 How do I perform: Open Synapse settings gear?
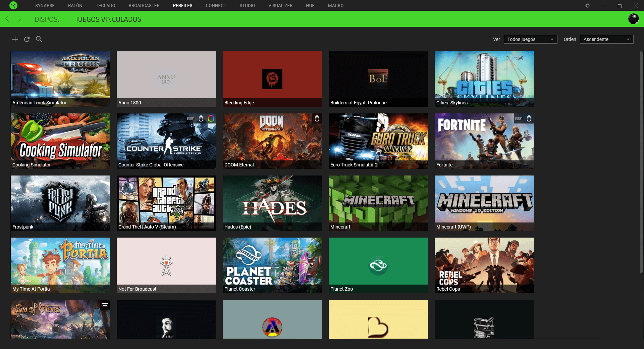(x=588, y=6)
